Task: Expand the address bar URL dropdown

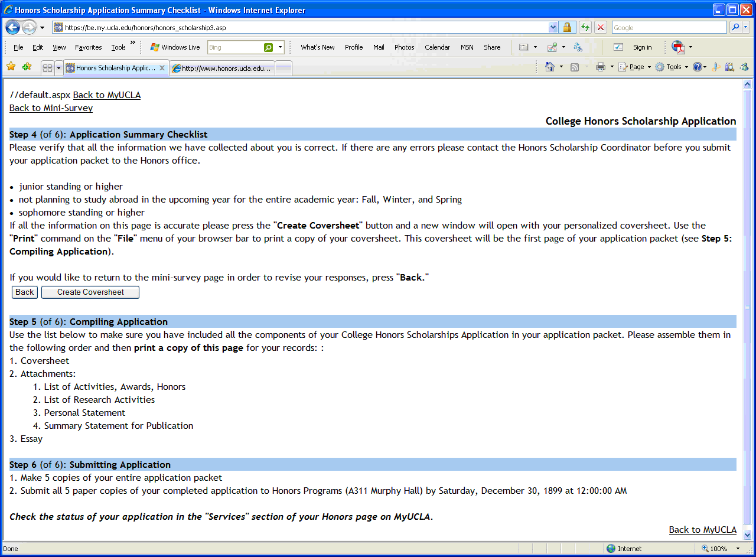Action: click(x=553, y=27)
